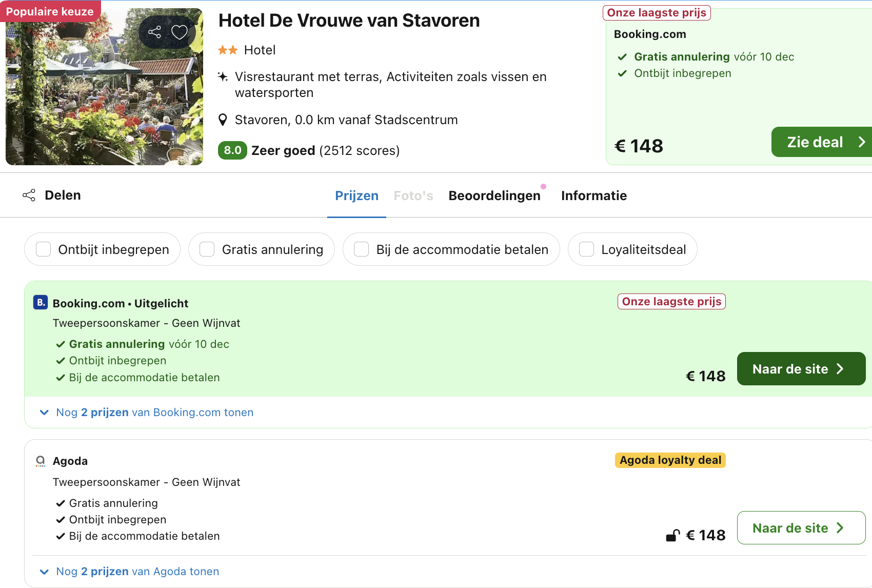Click the sparkle icon next to Visrestaurant
Viewport: 872px width, 588px height.
click(x=223, y=76)
